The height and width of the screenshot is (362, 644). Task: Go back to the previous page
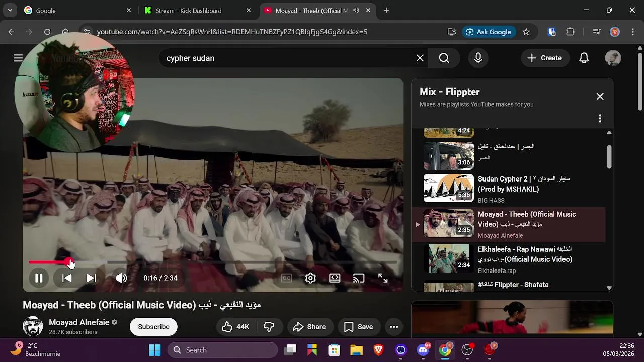(x=11, y=32)
